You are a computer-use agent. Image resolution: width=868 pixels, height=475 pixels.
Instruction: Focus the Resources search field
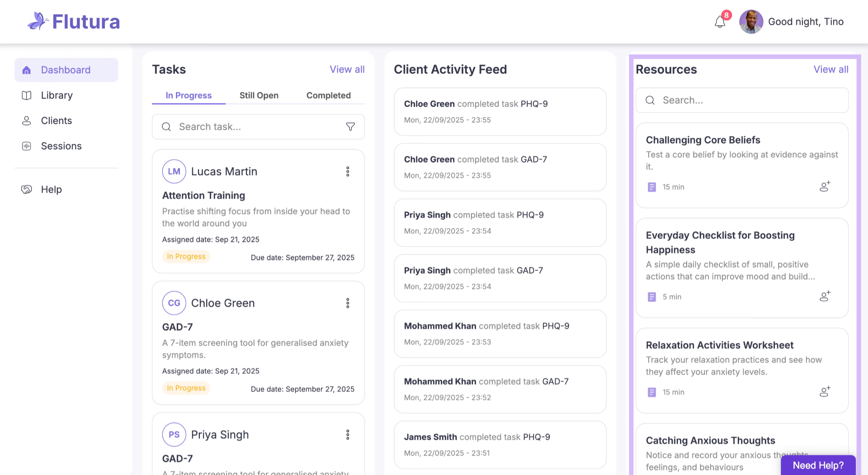742,100
